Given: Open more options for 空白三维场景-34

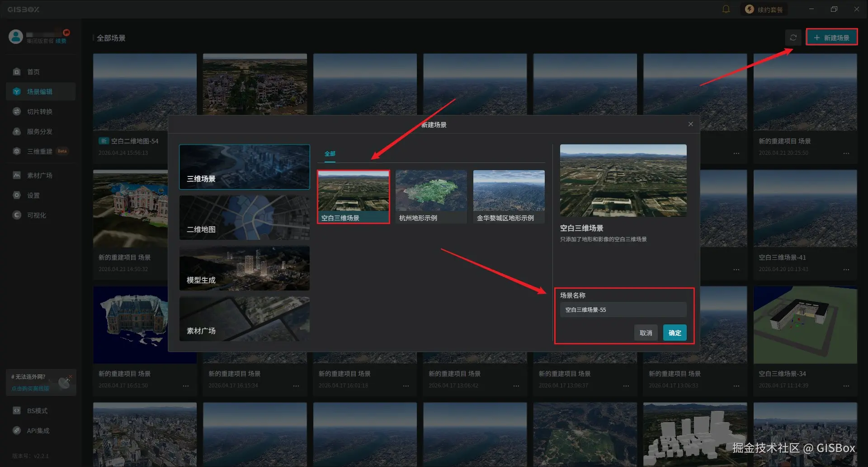Looking at the screenshot, I should click(x=846, y=386).
